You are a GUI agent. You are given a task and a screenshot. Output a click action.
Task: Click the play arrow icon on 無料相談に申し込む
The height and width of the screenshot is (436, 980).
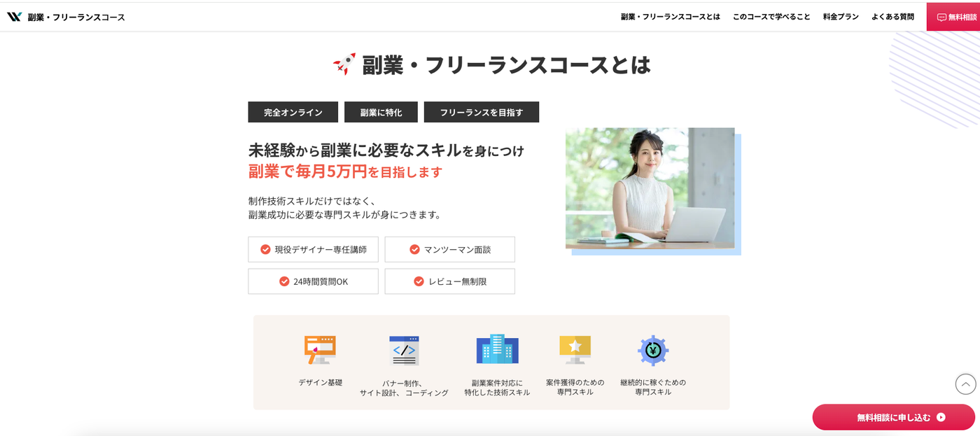point(941,417)
